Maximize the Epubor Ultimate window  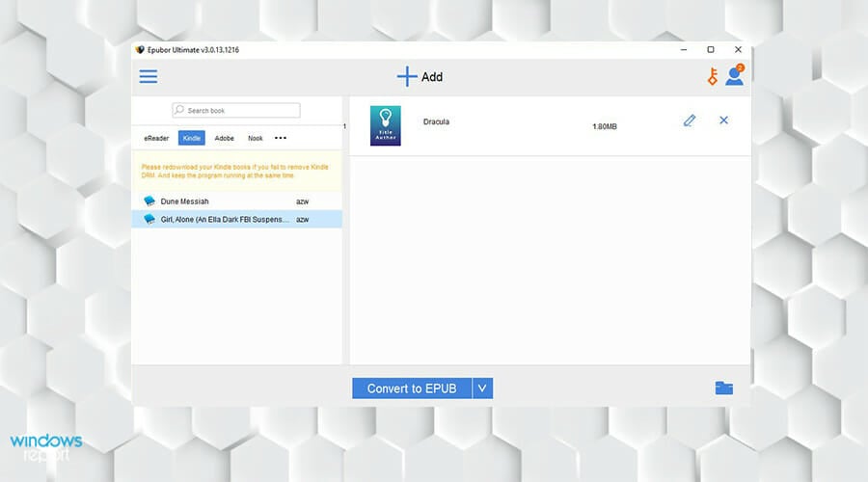click(711, 50)
